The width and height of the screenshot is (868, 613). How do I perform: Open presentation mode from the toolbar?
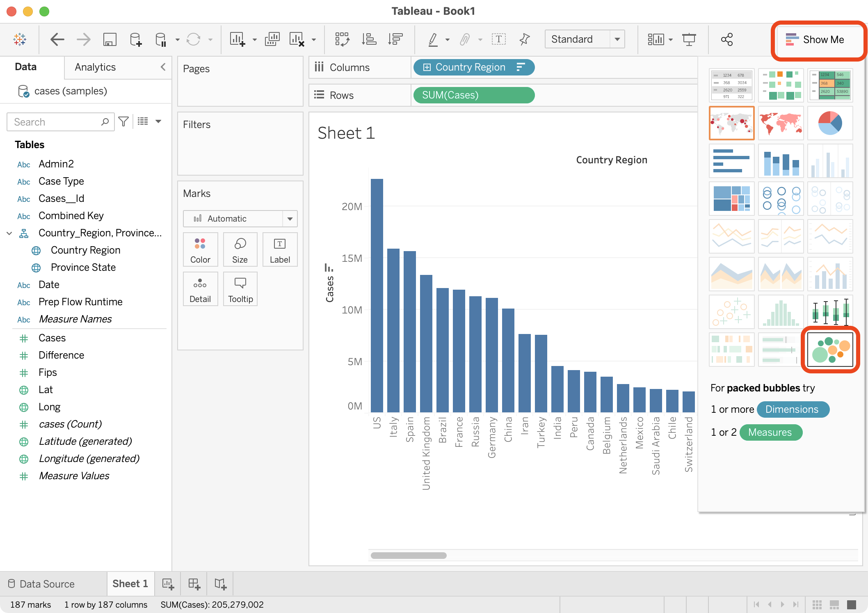pyautogui.click(x=689, y=39)
